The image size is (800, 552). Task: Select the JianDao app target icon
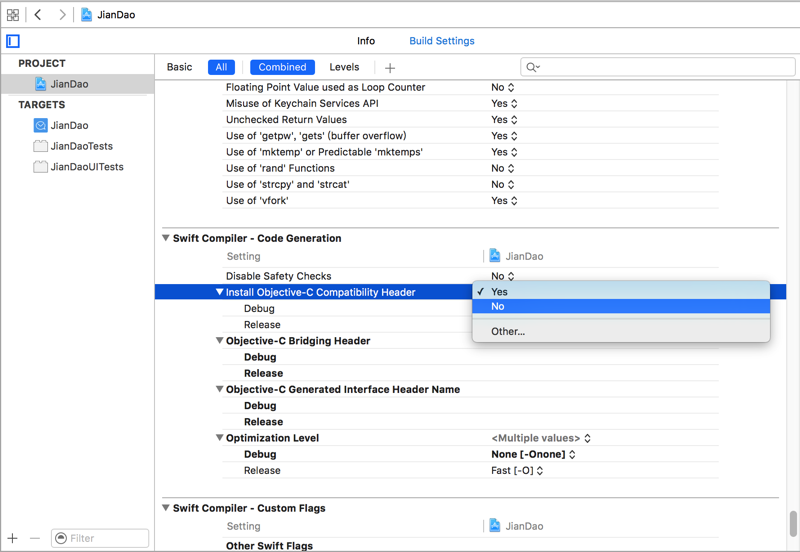[x=41, y=125]
